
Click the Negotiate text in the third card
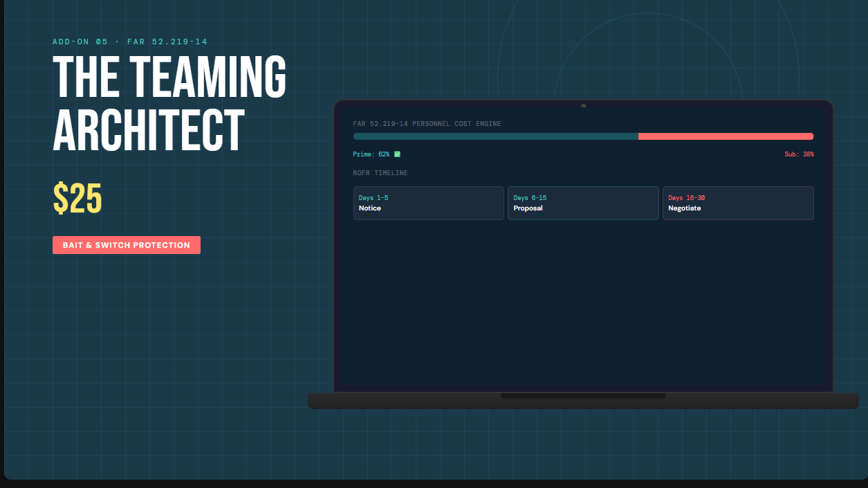click(685, 208)
